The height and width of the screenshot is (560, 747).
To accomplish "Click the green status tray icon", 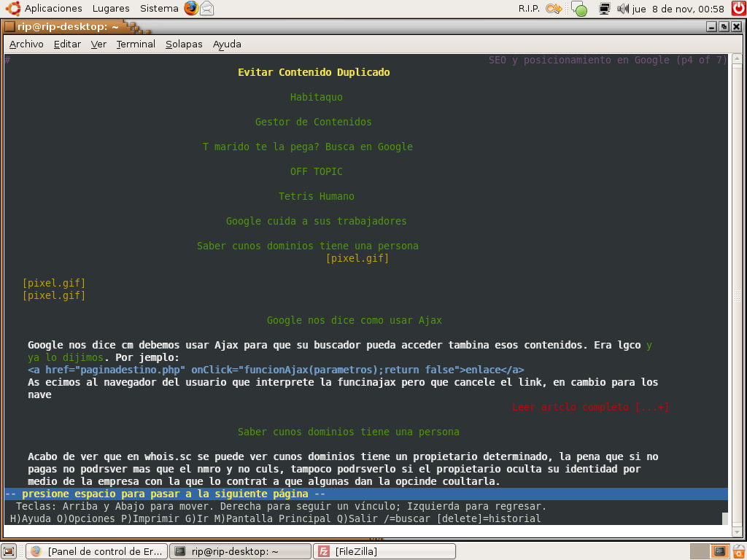I will 579,9.
